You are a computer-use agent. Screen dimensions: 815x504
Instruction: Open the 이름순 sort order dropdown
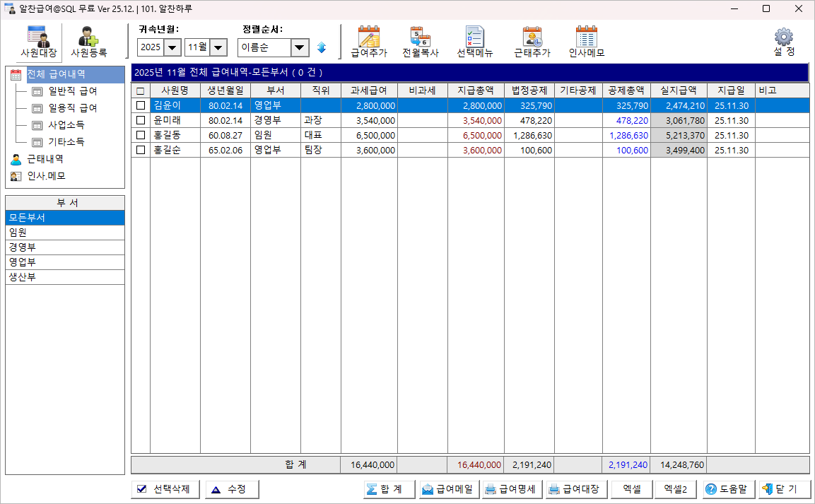pyautogui.click(x=300, y=48)
